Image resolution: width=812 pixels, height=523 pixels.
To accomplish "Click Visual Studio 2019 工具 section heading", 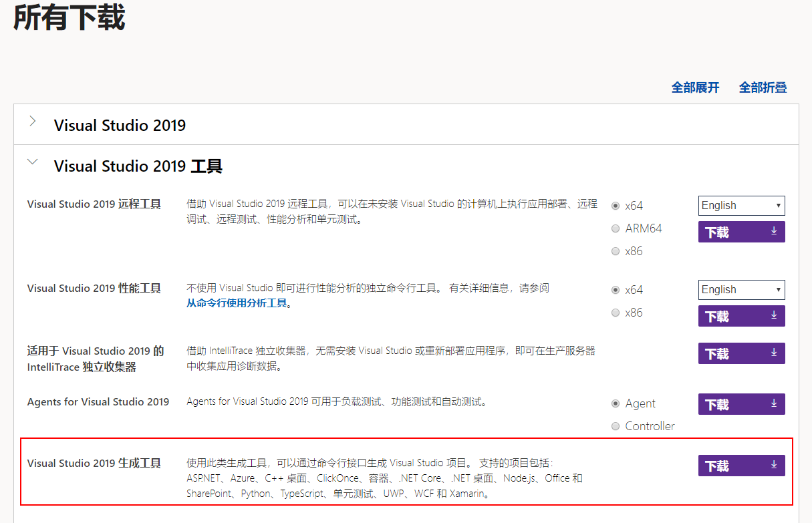I will tap(138, 166).
